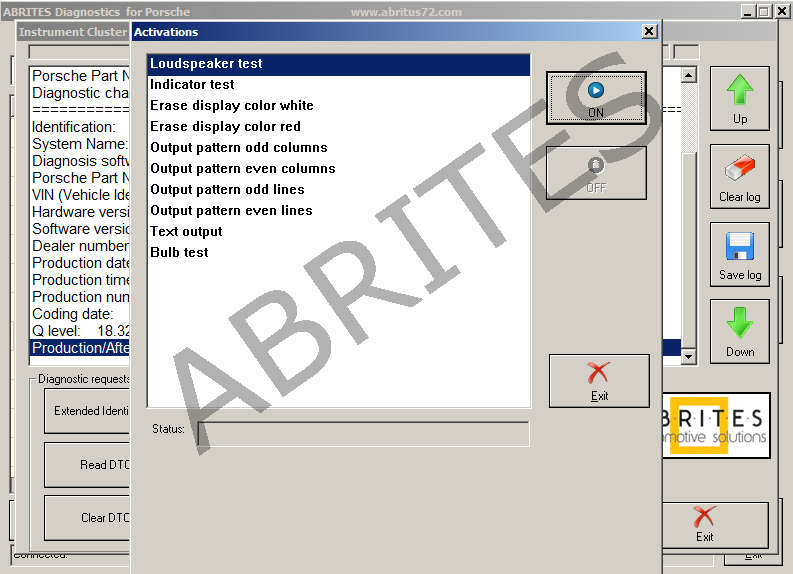Close the Activations dialog with X
Image resolution: width=793 pixels, height=574 pixels.
[649, 31]
